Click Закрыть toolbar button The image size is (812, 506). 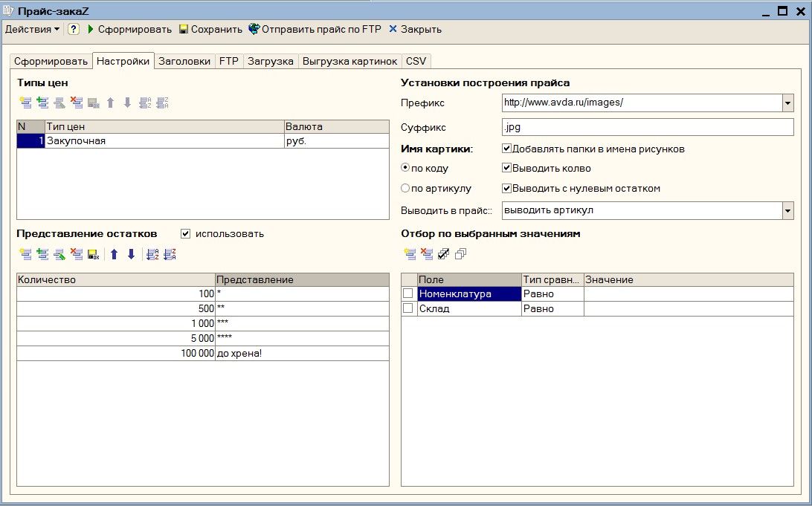[416, 29]
